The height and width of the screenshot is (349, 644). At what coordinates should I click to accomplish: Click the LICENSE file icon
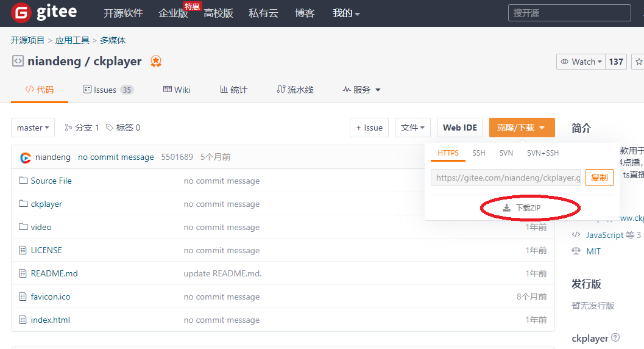click(x=24, y=250)
